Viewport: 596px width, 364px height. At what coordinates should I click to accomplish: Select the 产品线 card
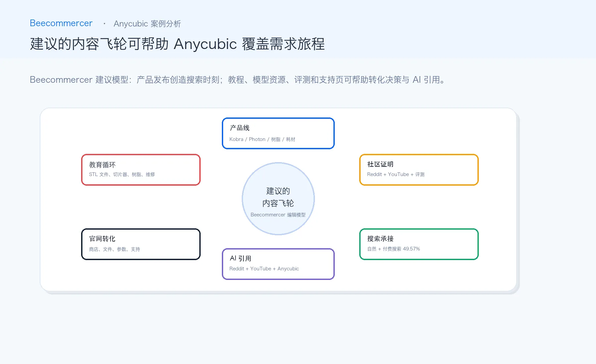point(278,133)
